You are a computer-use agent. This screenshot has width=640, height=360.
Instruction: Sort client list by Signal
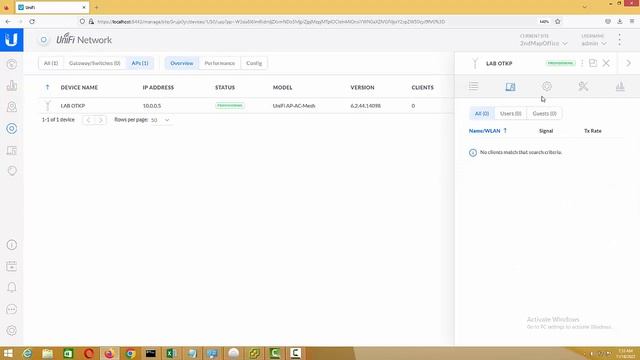pos(546,131)
